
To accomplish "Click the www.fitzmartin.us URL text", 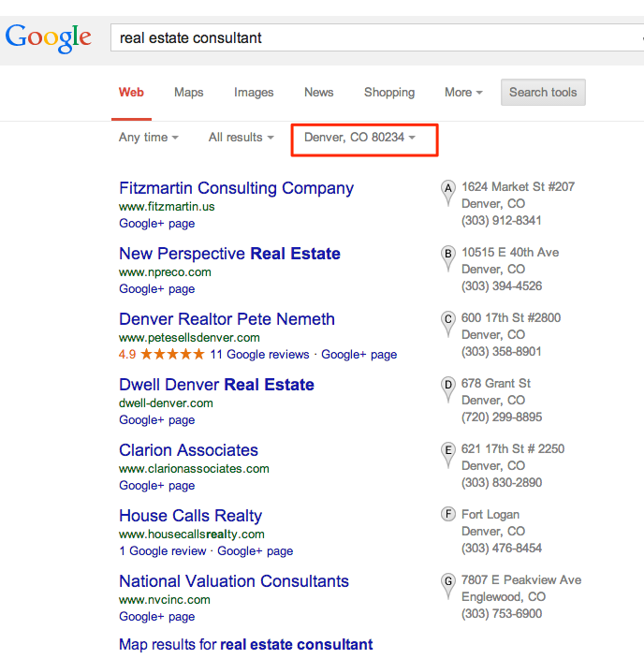I will 167,206.
